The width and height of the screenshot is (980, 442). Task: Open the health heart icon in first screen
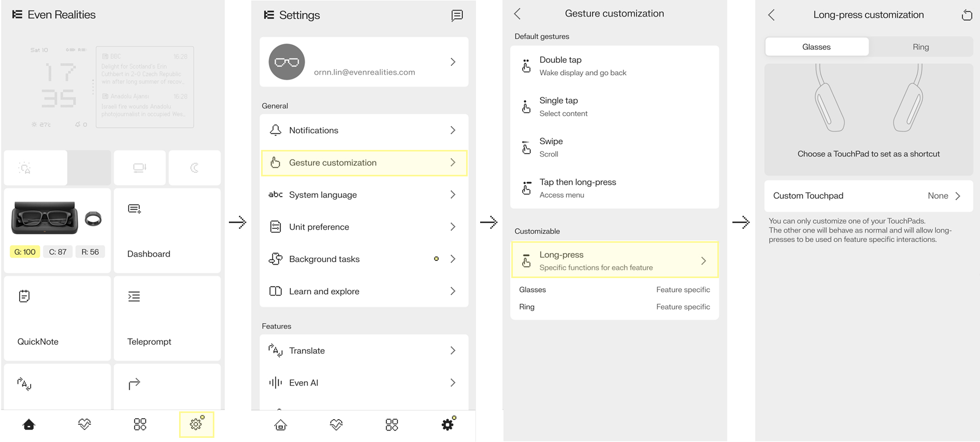[85, 424]
